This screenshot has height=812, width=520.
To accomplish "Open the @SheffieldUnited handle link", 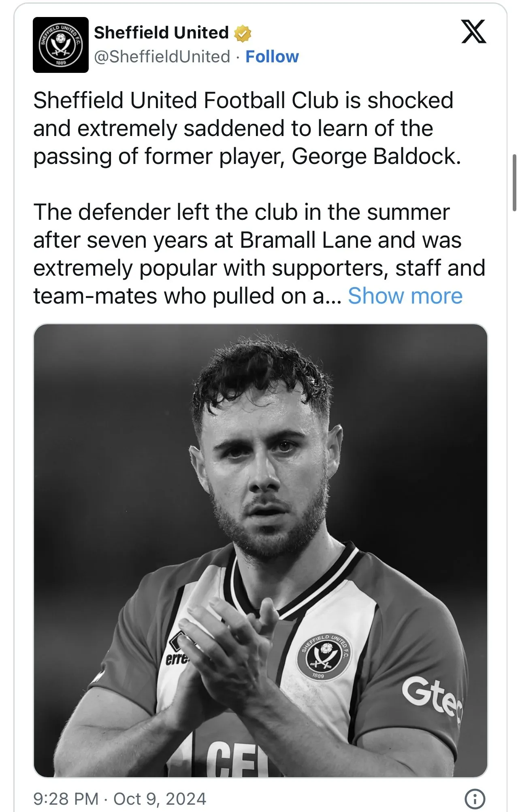I will (x=162, y=57).
